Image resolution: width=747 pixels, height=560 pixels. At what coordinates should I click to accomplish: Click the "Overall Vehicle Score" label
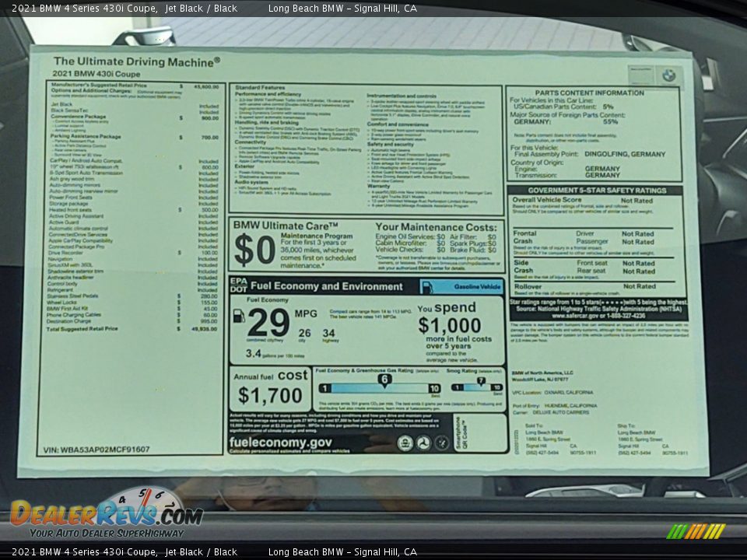coord(547,200)
